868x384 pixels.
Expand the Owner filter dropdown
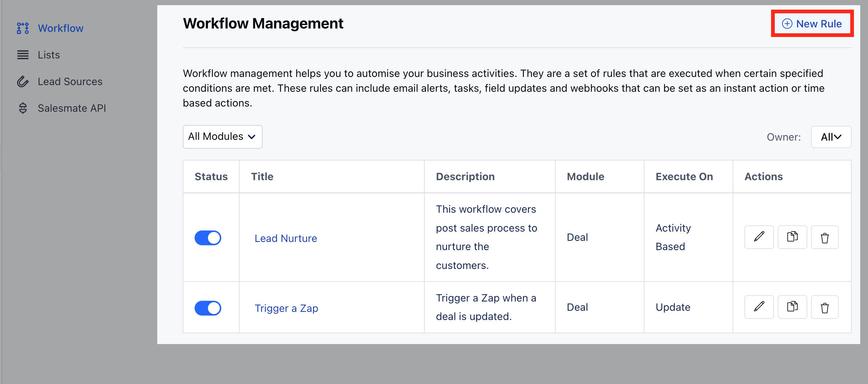tap(831, 137)
